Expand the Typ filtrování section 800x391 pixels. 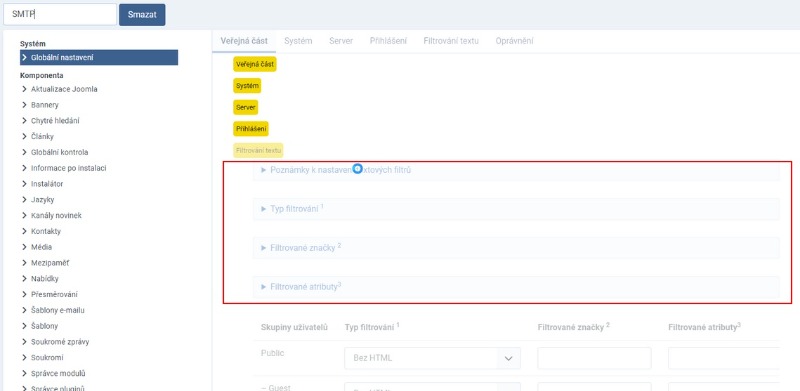[516, 209]
